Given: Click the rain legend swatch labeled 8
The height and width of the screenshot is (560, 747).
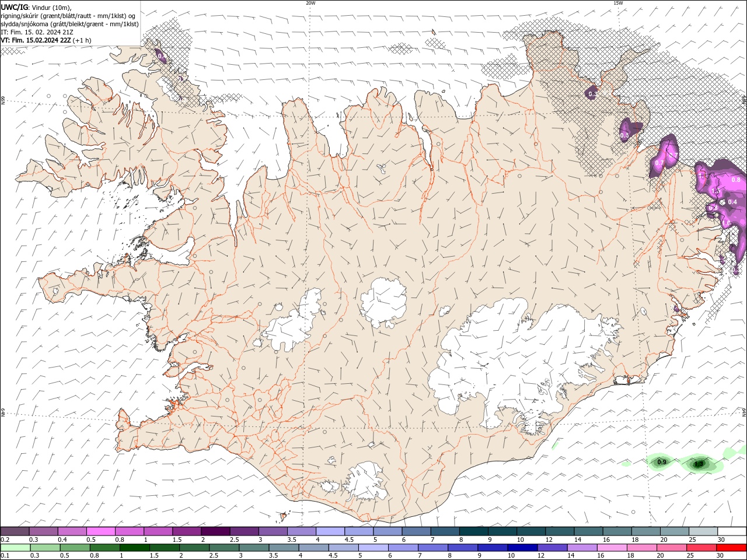Looking at the screenshot, I should 463,548.
